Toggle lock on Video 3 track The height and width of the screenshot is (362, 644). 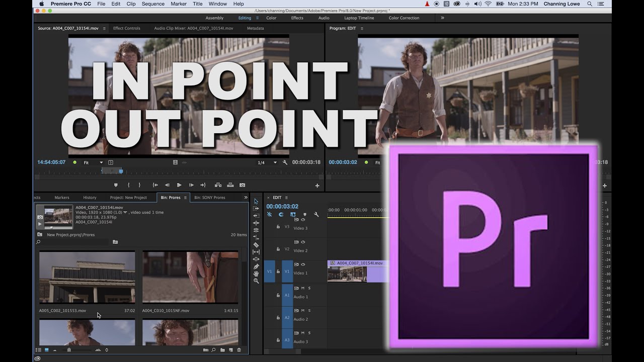click(x=278, y=227)
